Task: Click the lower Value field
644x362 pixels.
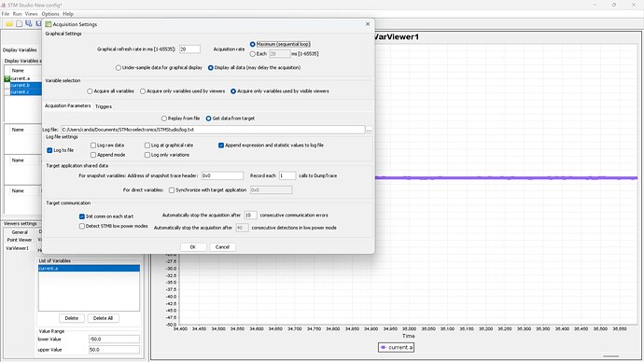Action: tap(114, 340)
